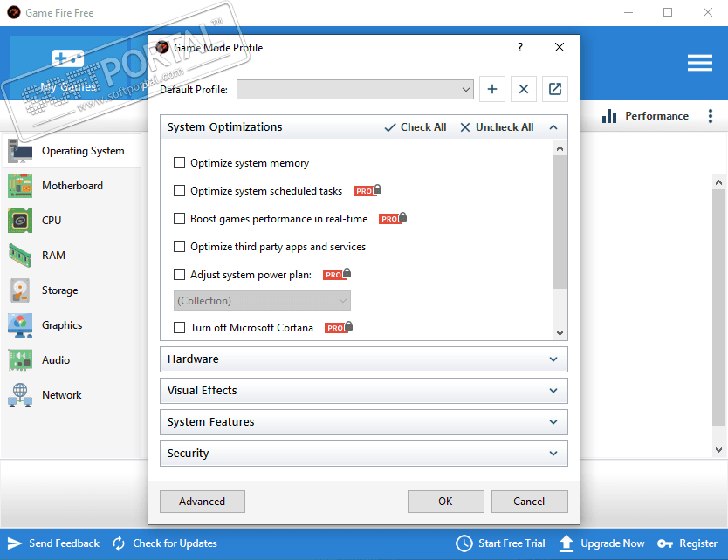This screenshot has height=560, width=728.
Task: Click the export profile icon
Action: tap(555, 89)
